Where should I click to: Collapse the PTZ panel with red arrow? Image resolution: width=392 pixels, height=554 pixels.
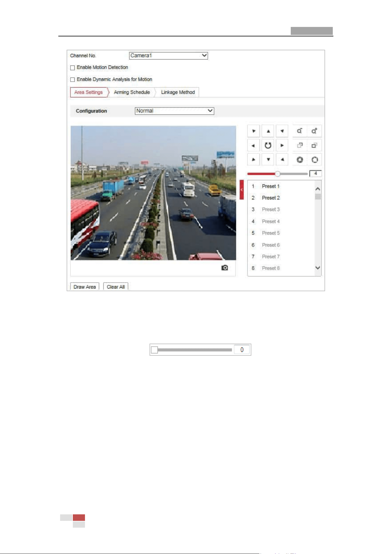pos(242,190)
